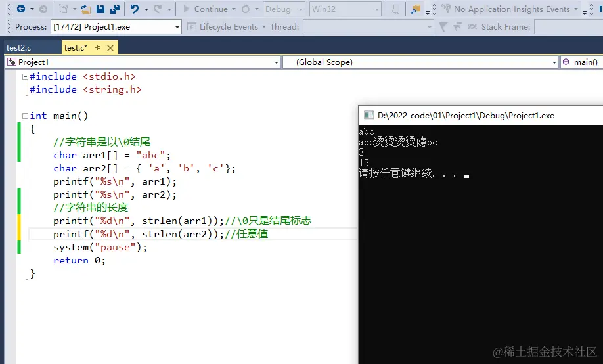Image resolution: width=603 pixels, height=364 pixels.
Task: Open the Navigate Backward history dropdown
Action: [x=32, y=9]
